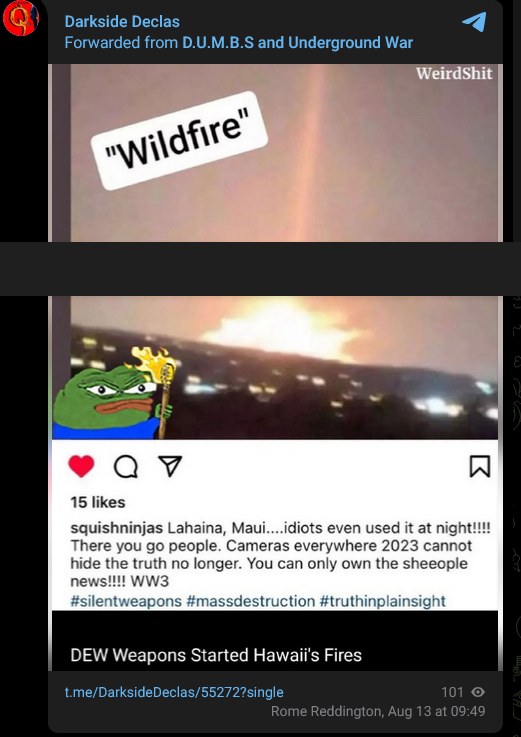Click the "Wildfire" label sticker
Viewport: 521px width, 737px height.
pyautogui.click(x=179, y=141)
